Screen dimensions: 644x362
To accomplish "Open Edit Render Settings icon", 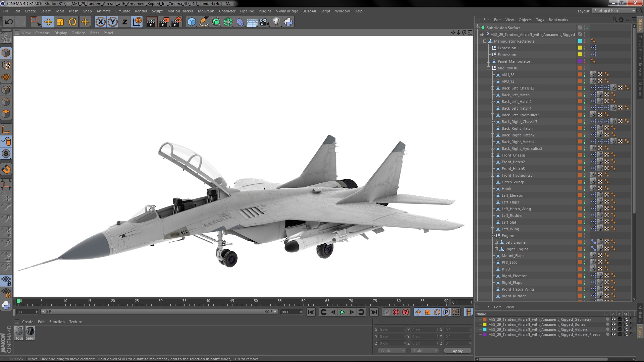I will (176, 22).
